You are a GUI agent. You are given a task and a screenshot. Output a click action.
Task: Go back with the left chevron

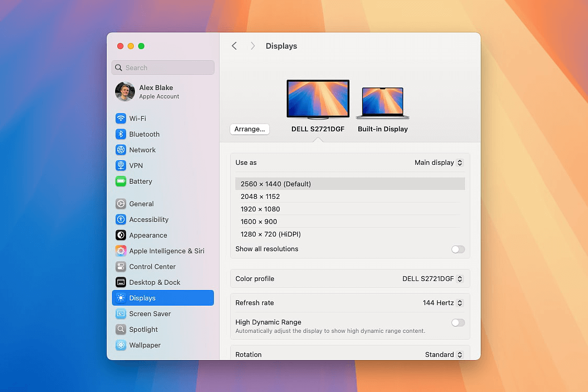pos(234,46)
